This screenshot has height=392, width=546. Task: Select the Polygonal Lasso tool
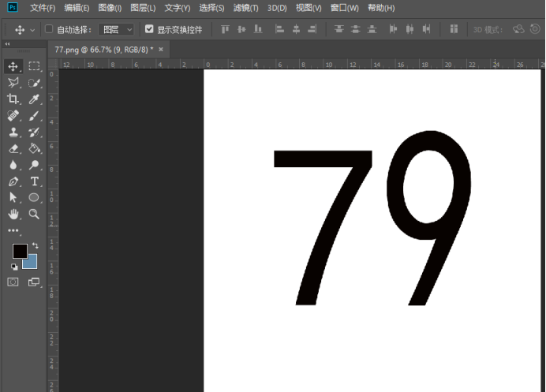click(x=13, y=83)
